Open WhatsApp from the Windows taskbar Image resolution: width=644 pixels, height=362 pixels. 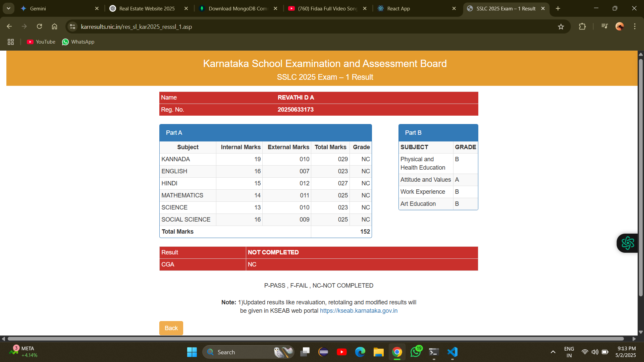pyautogui.click(x=415, y=352)
